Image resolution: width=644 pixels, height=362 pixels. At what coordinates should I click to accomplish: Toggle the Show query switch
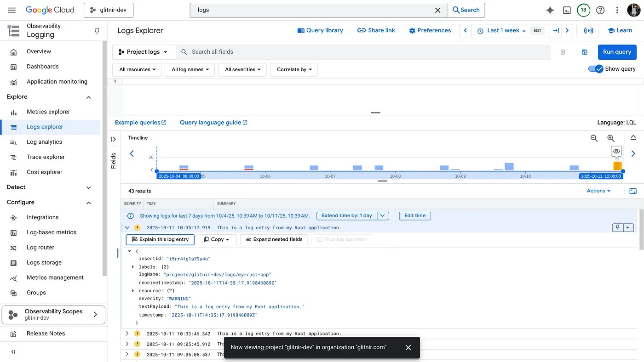tap(596, 69)
